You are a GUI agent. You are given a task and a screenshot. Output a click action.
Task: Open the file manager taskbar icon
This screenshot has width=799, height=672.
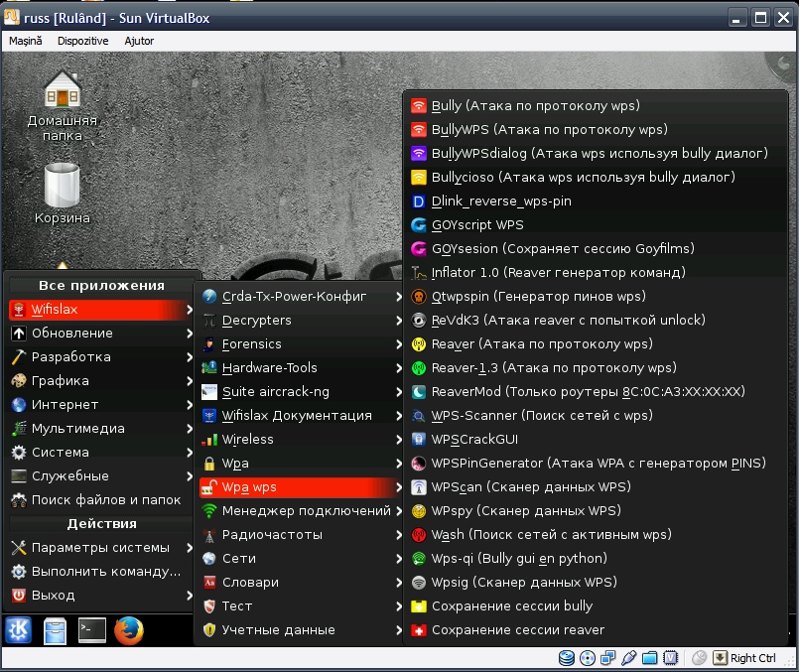[55, 630]
